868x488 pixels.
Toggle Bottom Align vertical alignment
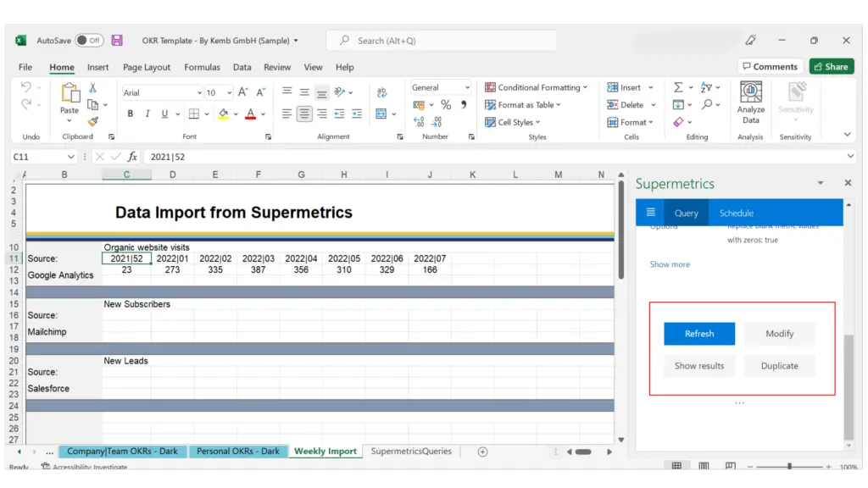click(x=321, y=92)
